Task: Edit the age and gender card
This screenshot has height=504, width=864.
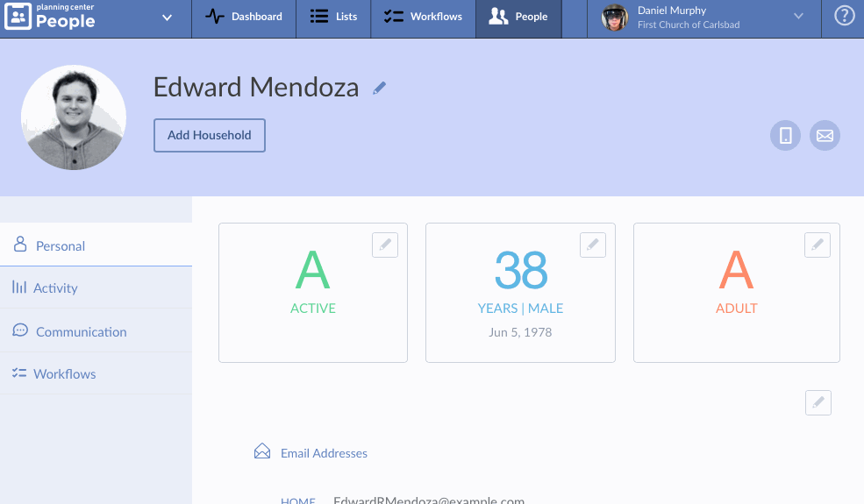Action: pos(592,245)
